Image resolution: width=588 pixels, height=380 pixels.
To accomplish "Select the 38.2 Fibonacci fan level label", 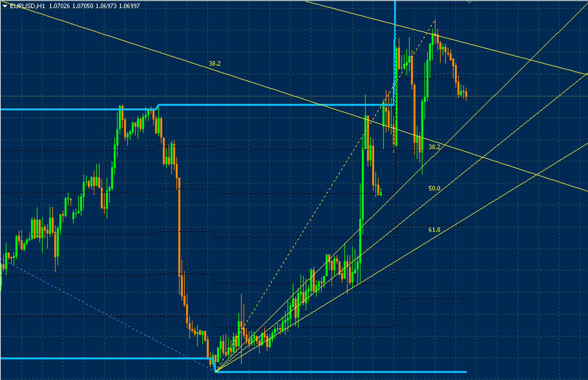I will (435, 147).
